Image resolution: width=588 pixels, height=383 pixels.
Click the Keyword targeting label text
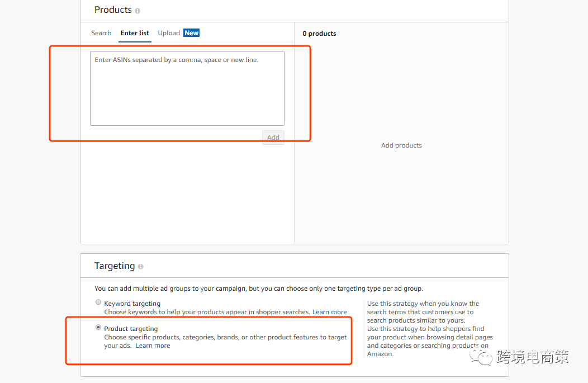pos(132,304)
